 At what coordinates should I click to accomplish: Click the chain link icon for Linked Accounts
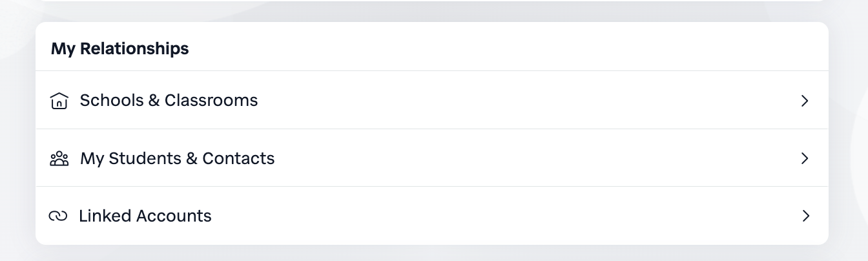(58, 216)
